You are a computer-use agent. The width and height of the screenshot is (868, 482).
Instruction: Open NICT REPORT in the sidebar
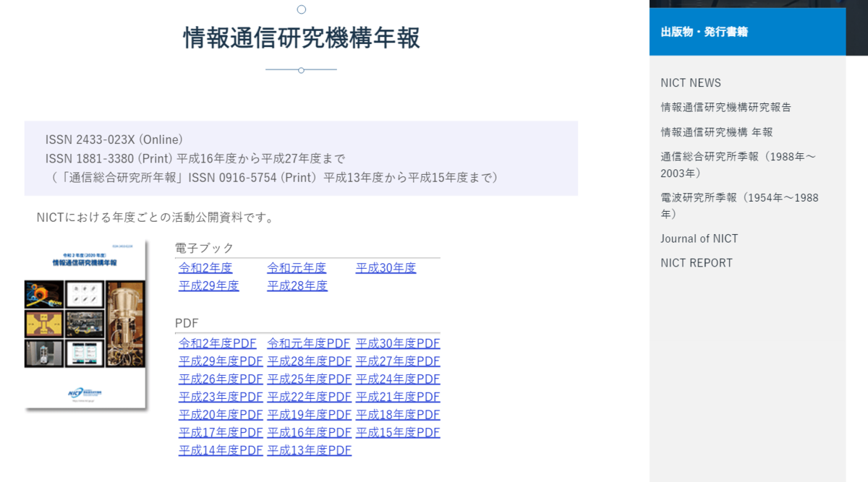[697, 263]
